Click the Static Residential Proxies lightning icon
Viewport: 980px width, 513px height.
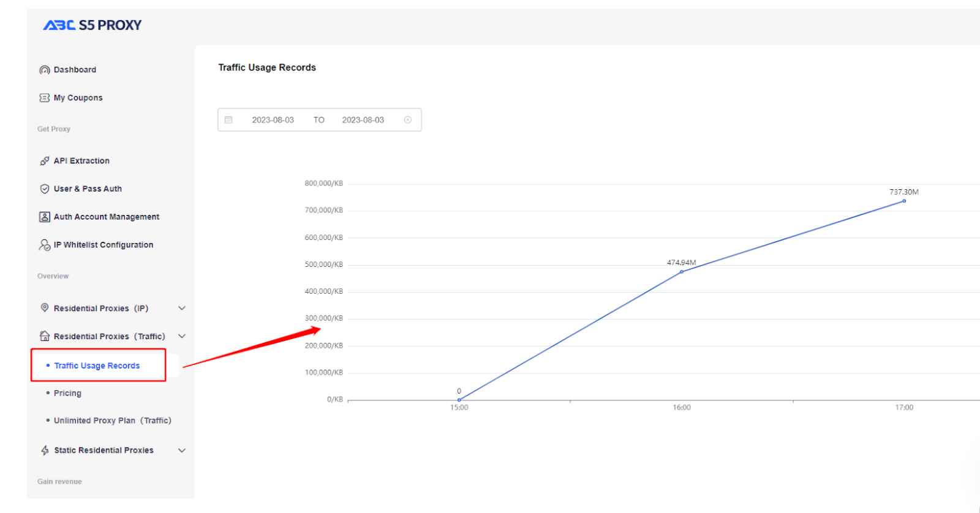click(x=45, y=451)
